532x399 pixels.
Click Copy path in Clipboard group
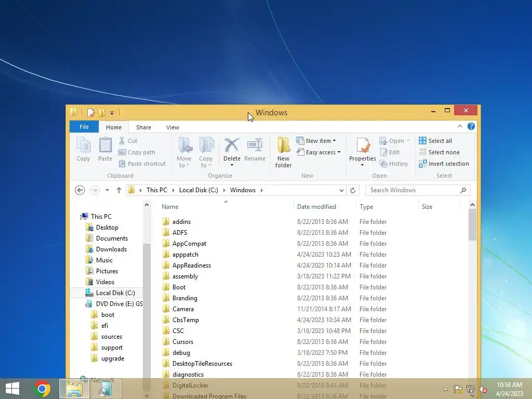[x=137, y=152]
